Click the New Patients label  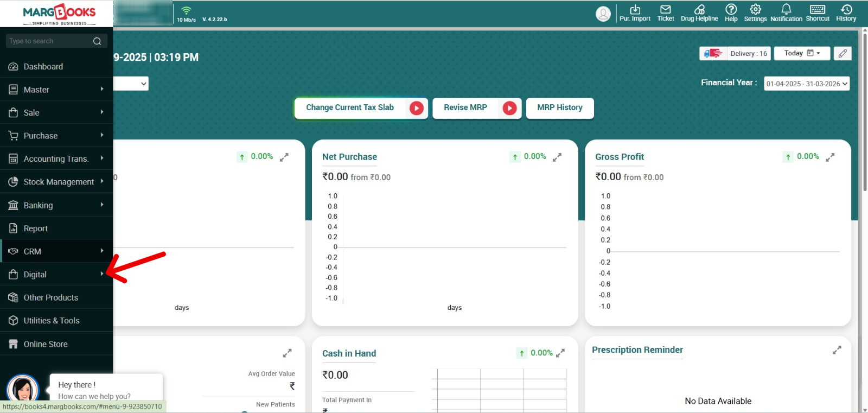[276, 404]
